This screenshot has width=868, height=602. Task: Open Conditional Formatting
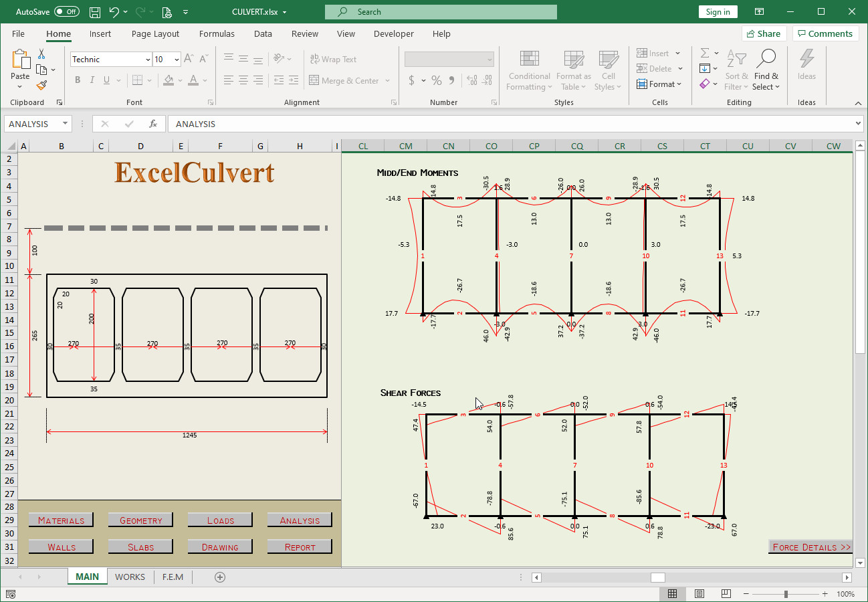tap(528, 70)
